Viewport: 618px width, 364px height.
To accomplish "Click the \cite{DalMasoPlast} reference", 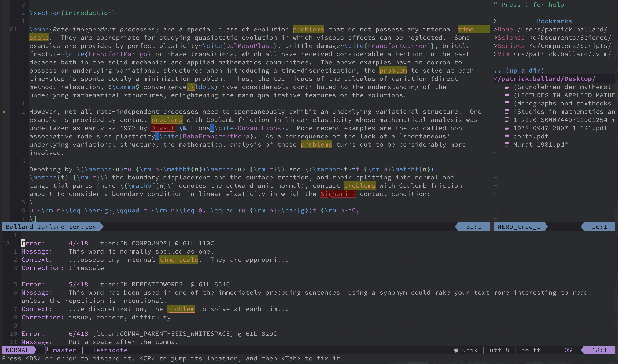I will click(240, 46).
